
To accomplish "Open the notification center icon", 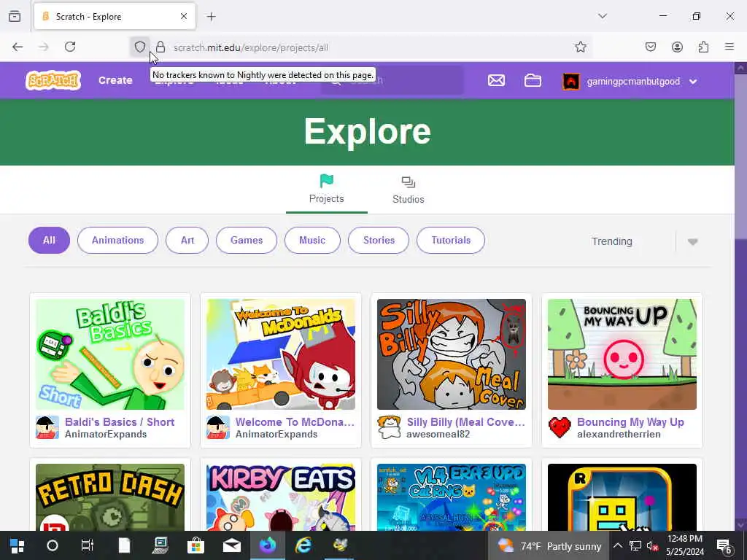I will 724,545.
